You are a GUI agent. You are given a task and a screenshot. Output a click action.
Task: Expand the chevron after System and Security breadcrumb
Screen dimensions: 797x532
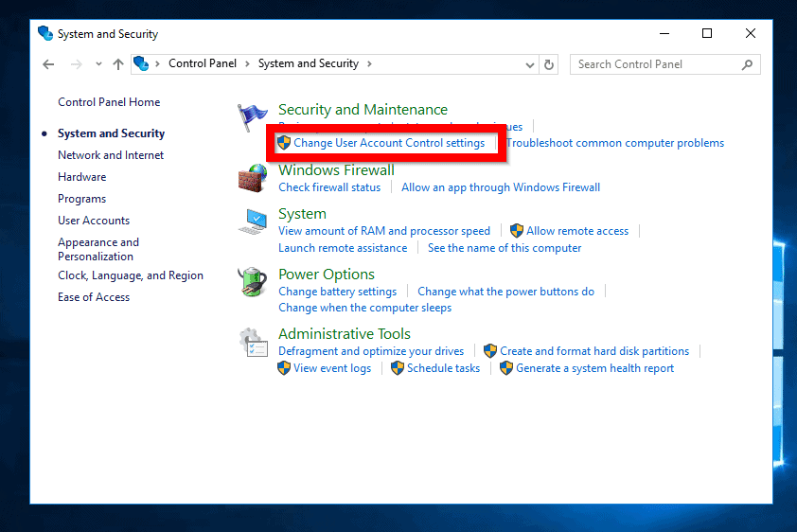[x=369, y=64]
